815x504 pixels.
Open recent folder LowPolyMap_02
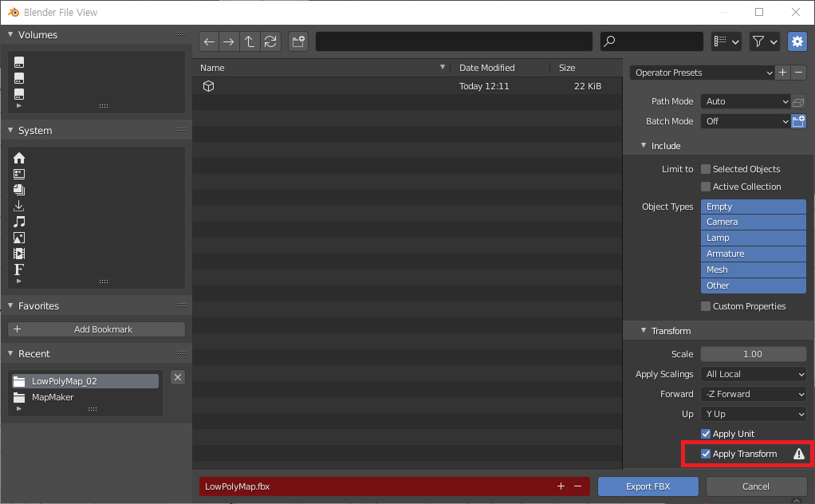coord(85,381)
